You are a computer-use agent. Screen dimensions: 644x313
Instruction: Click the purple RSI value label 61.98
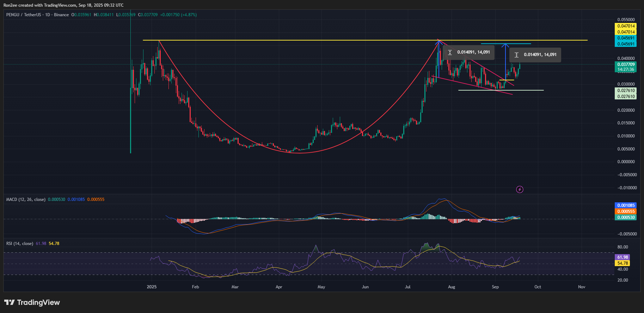pyautogui.click(x=622, y=257)
